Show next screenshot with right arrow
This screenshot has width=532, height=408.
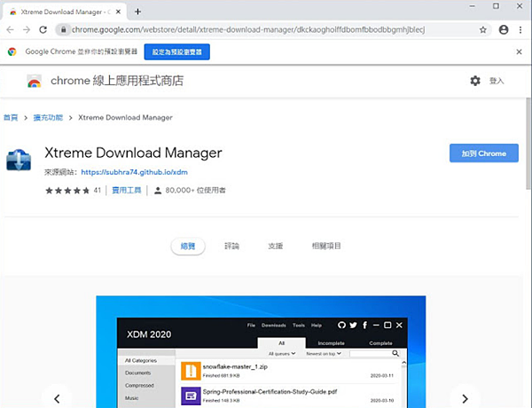pos(465,398)
